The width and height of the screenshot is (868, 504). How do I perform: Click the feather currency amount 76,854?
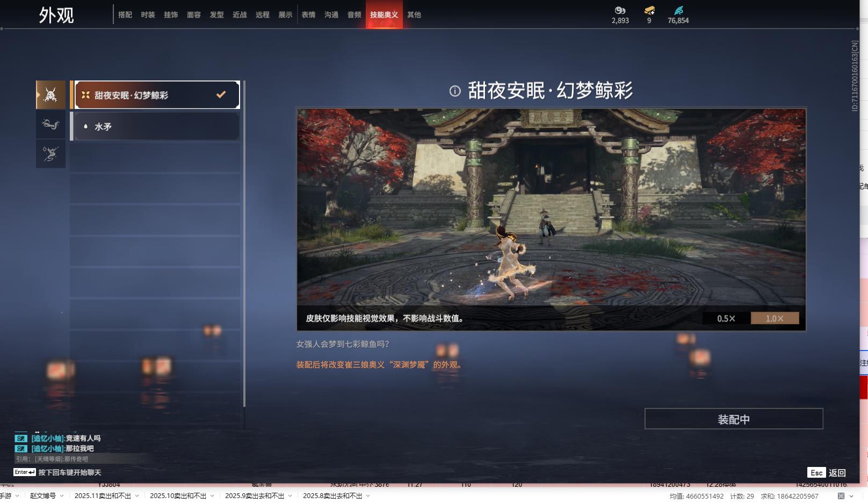[x=678, y=21]
